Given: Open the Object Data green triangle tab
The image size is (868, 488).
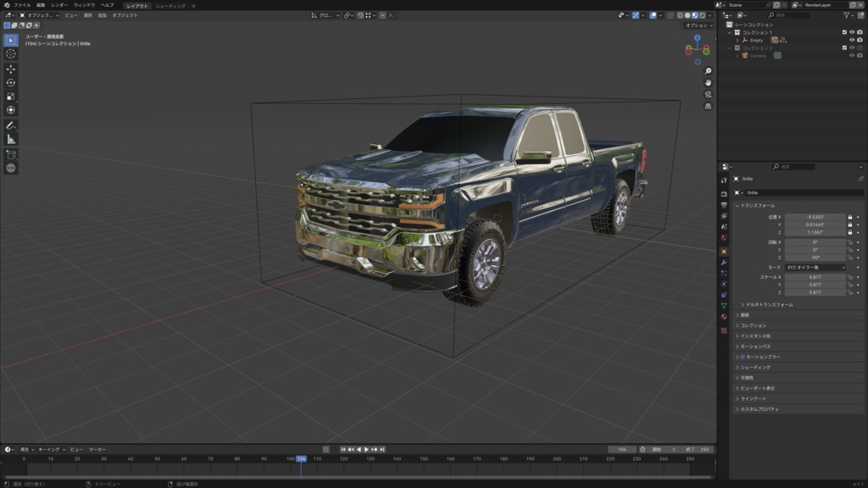Looking at the screenshot, I should tap(724, 305).
